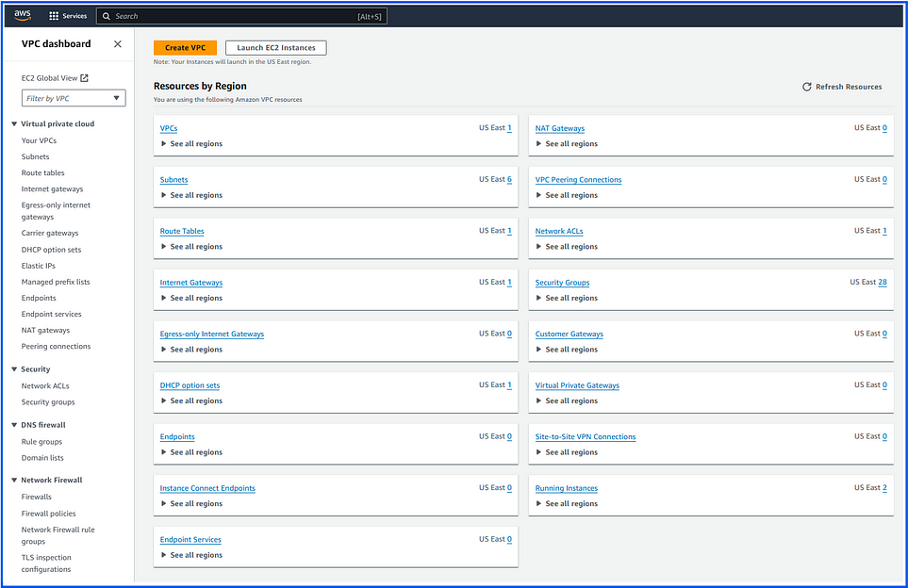
Task: Click the VPCs resource link
Action: [x=169, y=128]
